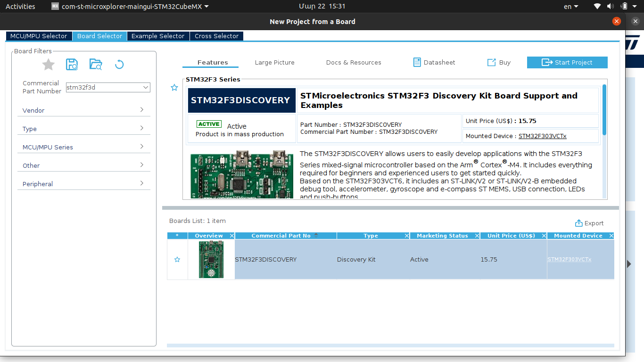The height and width of the screenshot is (362, 644).
Task: Open the Example Selector tab
Action: coord(158,36)
